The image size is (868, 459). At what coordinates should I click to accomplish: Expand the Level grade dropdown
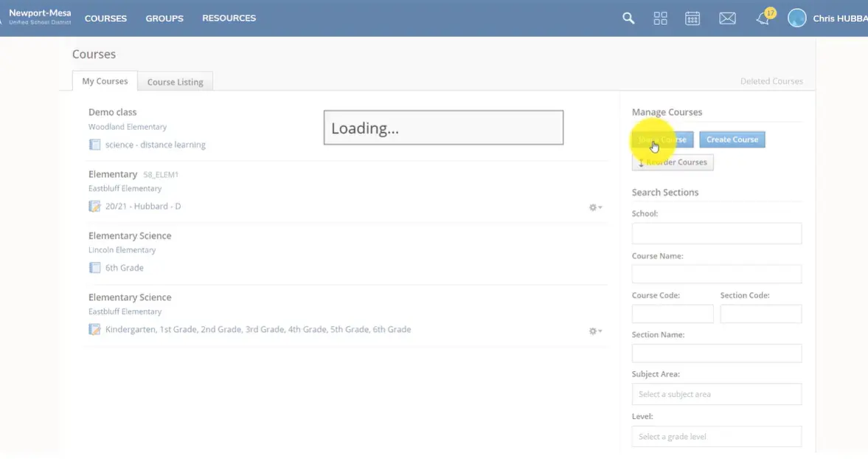(716, 436)
